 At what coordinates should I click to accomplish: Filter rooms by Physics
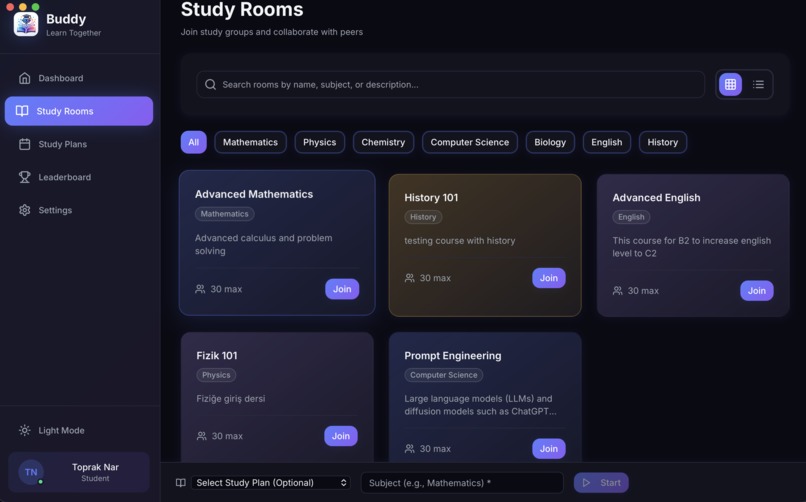[x=319, y=142]
